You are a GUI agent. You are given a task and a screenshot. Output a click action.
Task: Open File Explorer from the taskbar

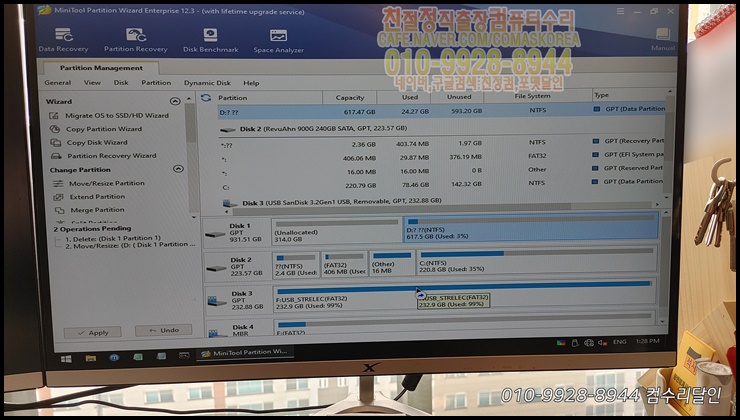(x=91, y=358)
